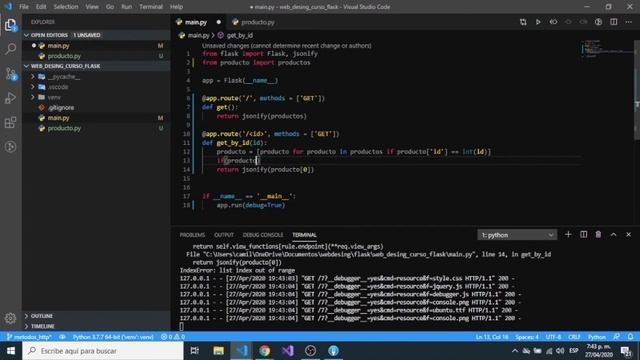Split the editor to the right
640x360 pixels.
click(x=613, y=22)
